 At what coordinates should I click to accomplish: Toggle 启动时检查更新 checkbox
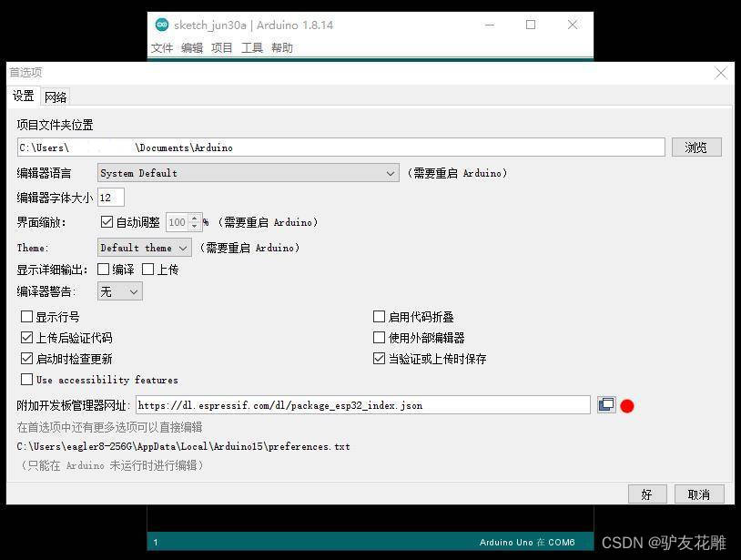pyautogui.click(x=27, y=359)
